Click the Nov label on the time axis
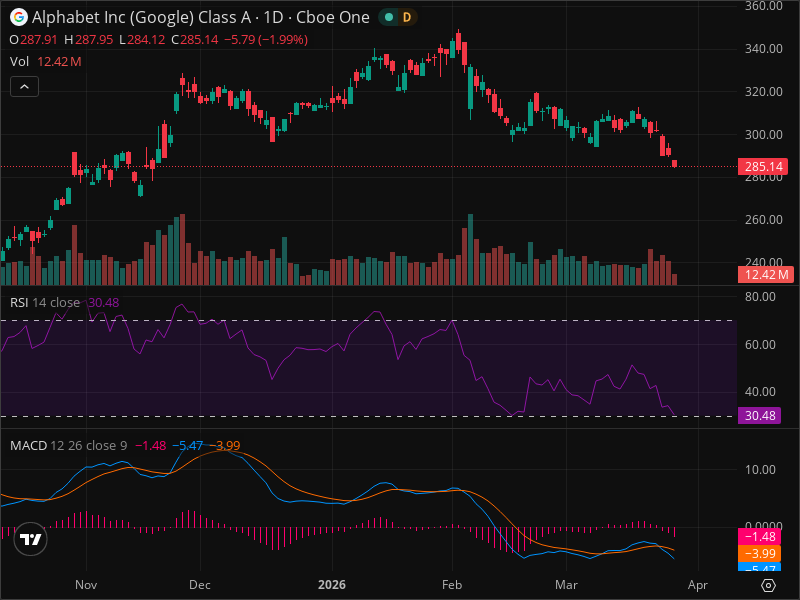 86,585
